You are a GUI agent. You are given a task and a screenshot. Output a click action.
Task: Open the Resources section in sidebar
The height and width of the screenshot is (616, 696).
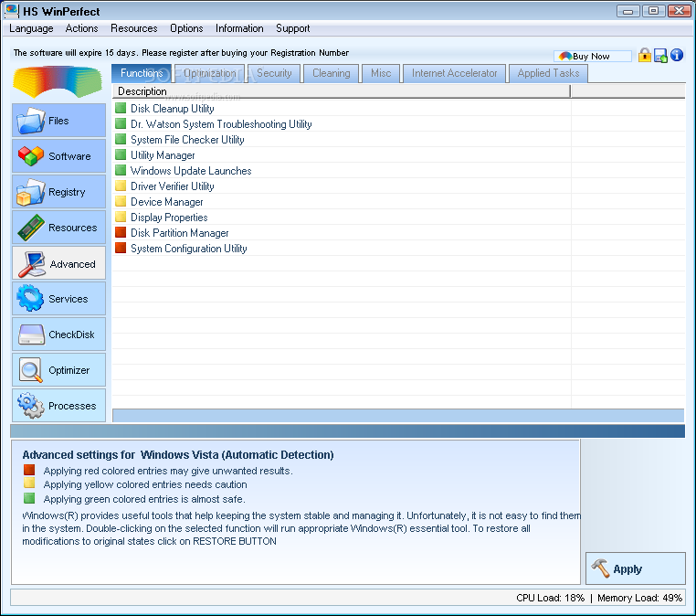(x=58, y=228)
